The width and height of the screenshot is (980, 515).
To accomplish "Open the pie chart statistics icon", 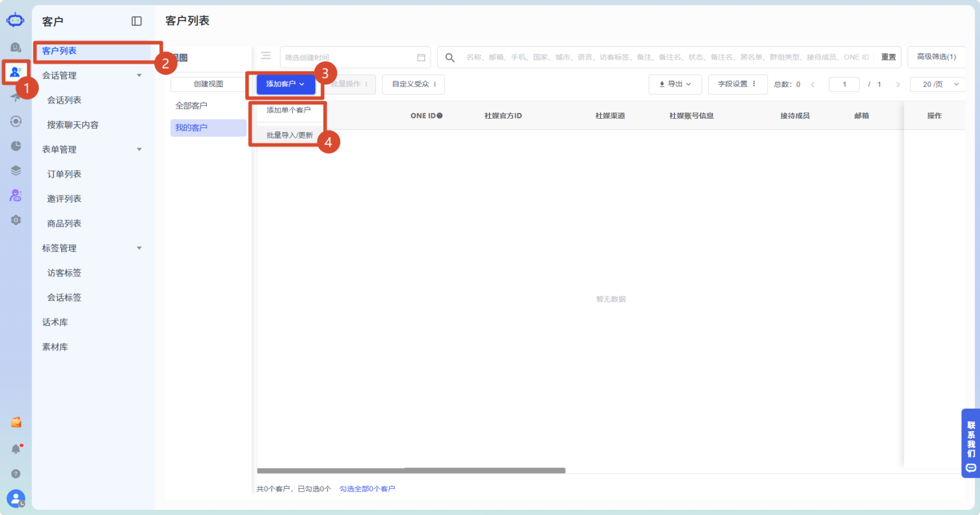I will click(x=16, y=146).
